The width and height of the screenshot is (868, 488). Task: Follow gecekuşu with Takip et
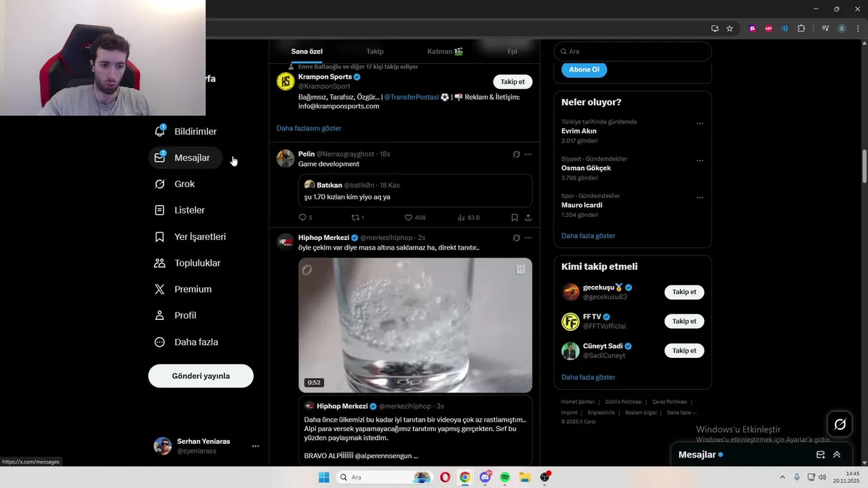684,292
